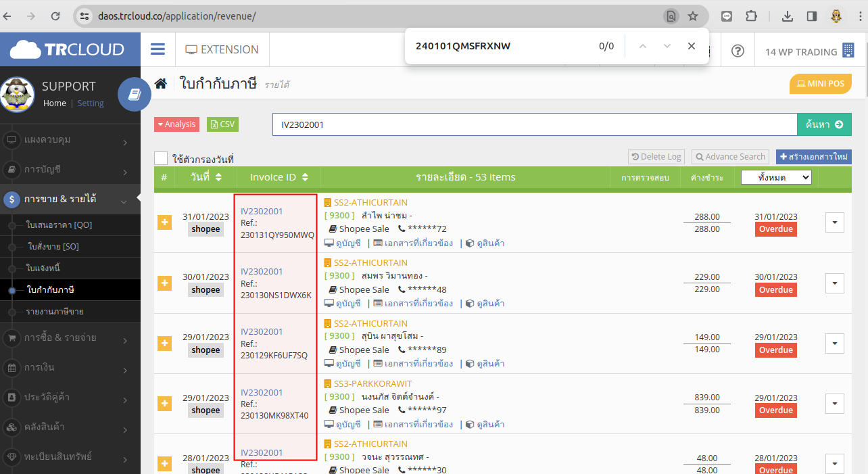Reload the page in the browser

55,16
